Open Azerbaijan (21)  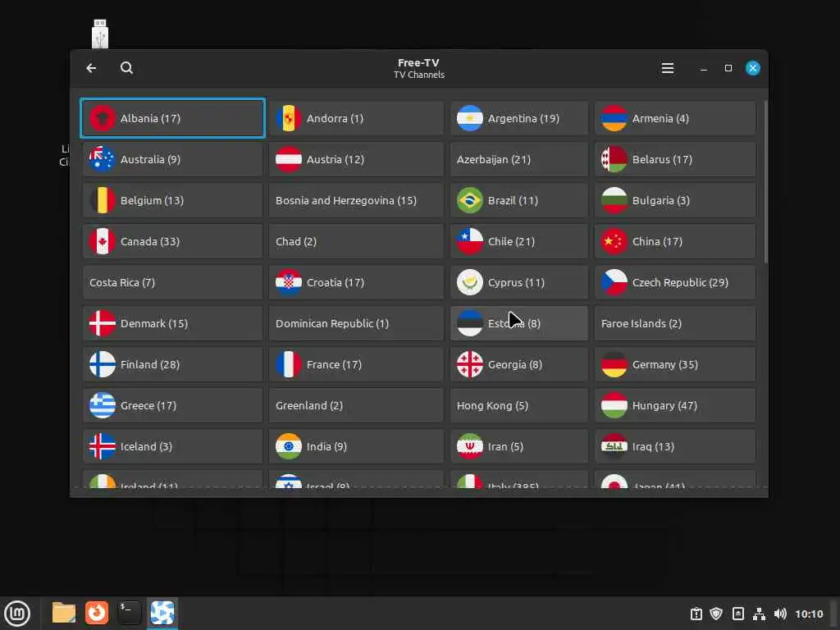518,159
